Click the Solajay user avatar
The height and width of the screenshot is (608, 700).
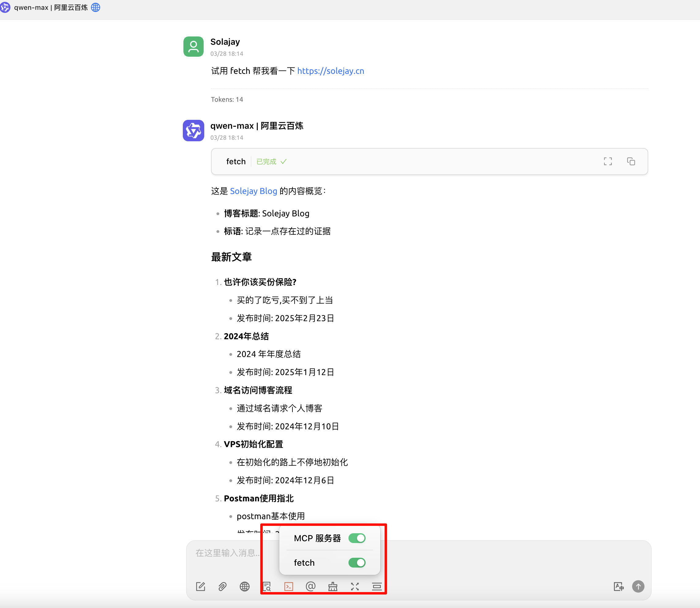pos(193,47)
